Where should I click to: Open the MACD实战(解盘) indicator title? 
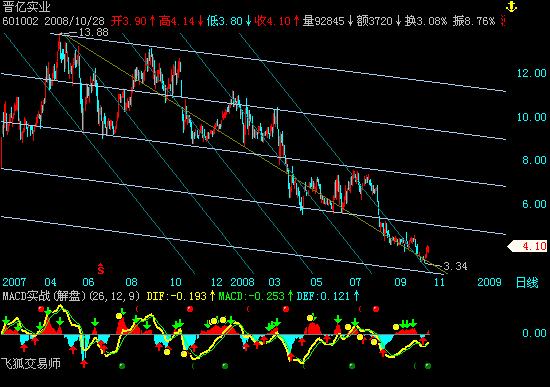44,296
